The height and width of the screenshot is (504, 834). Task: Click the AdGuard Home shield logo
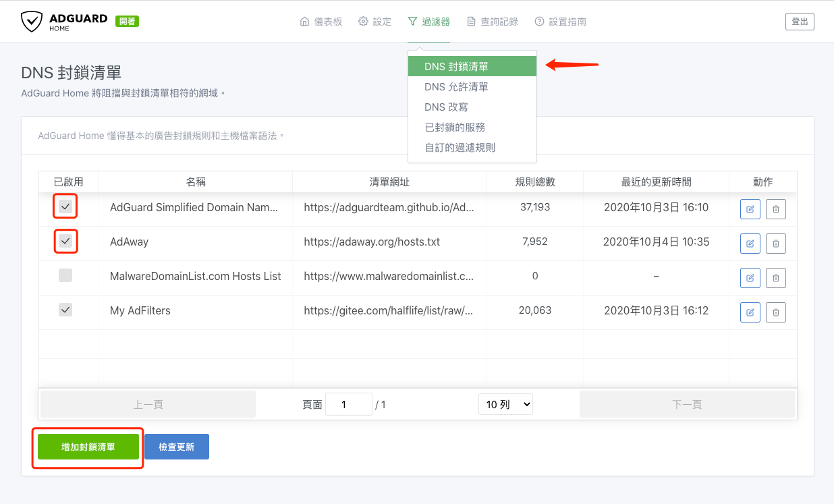32,21
